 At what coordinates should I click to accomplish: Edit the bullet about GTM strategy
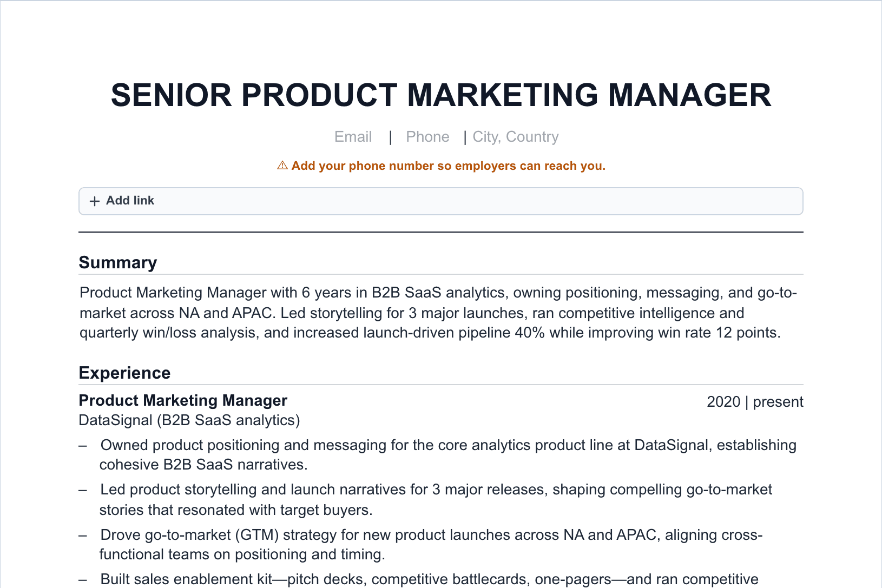click(431, 545)
